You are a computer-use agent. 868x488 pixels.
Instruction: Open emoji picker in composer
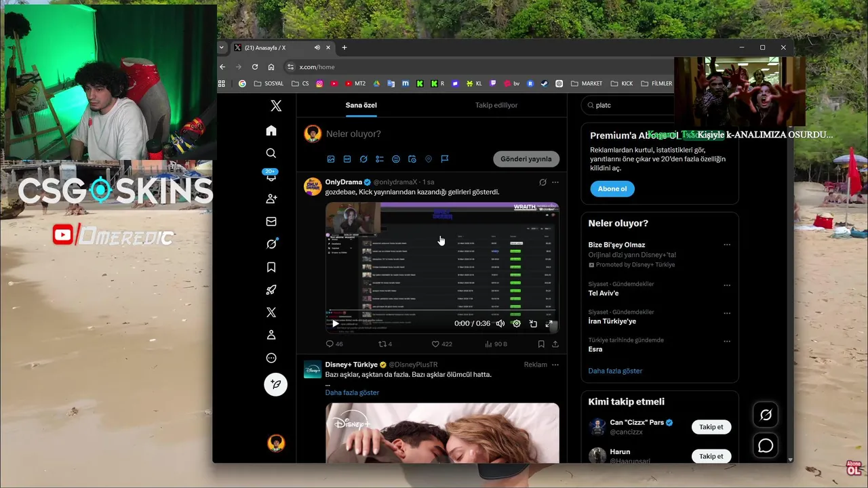pos(396,159)
